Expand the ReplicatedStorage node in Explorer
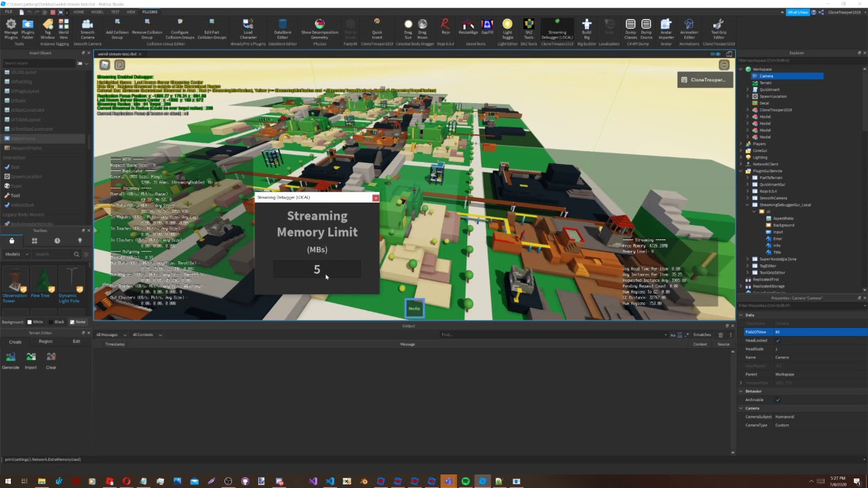The height and width of the screenshot is (488, 868). tap(741, 286)
